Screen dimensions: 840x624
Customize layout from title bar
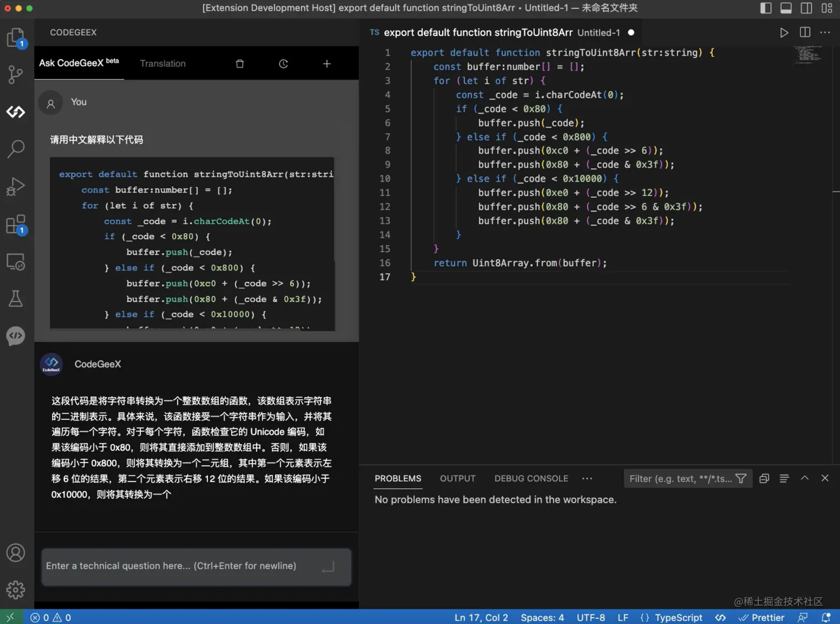click(x=827, y=8)
